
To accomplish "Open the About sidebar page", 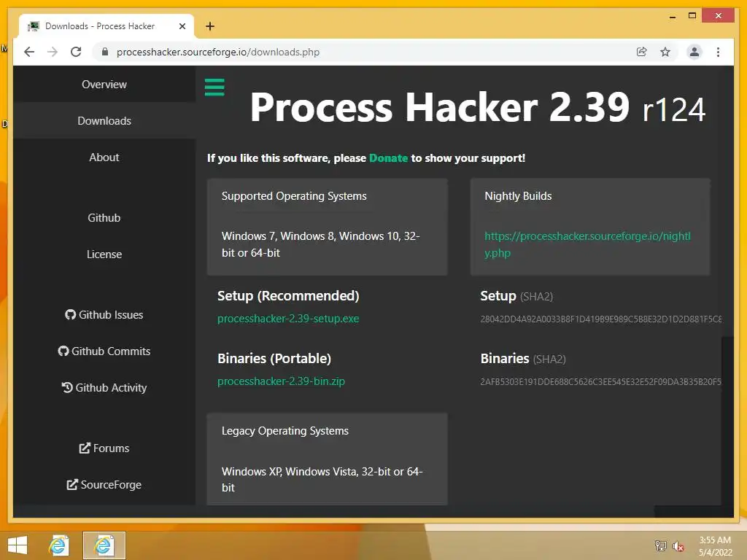I will pyautogui.click(x=104, y=157).
